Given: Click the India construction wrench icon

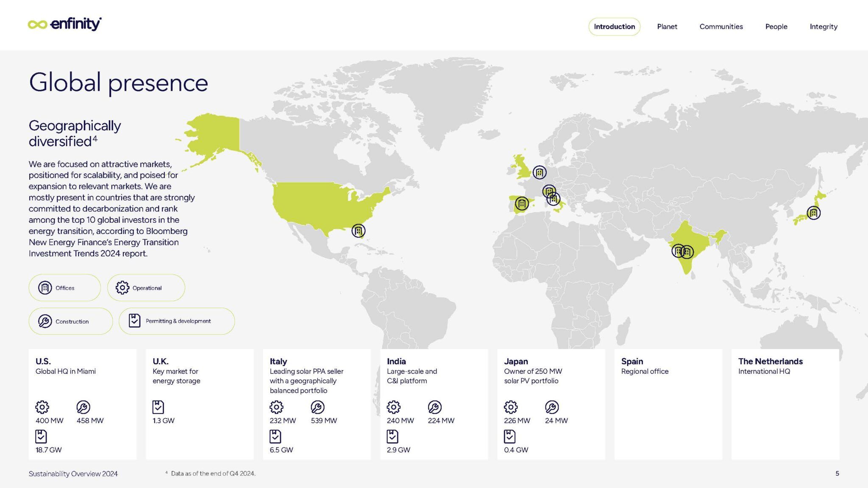Looking at the screenshot, I should 434,407.
